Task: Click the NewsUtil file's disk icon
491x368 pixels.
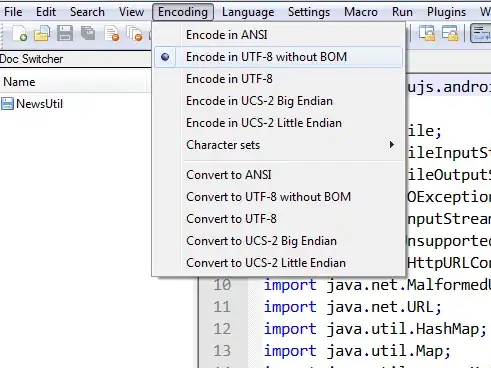Action: (x=7, y=104)
